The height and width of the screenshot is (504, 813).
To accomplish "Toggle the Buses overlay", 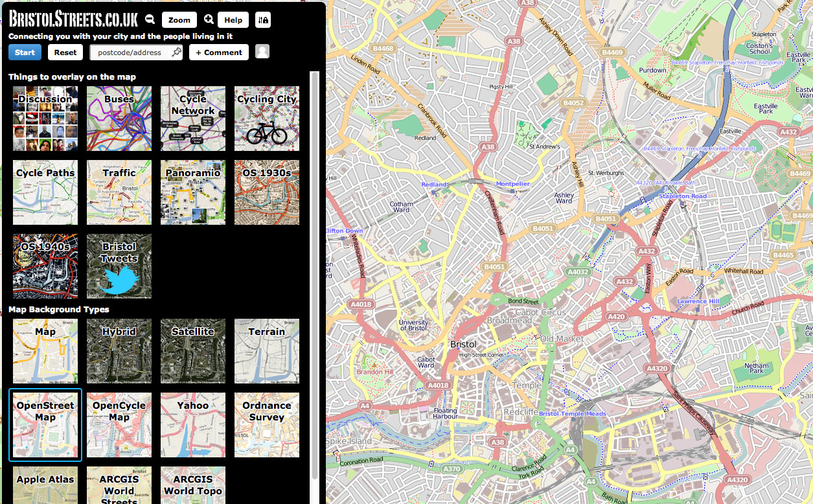I will pyautogui.click(x=119, y=119).
